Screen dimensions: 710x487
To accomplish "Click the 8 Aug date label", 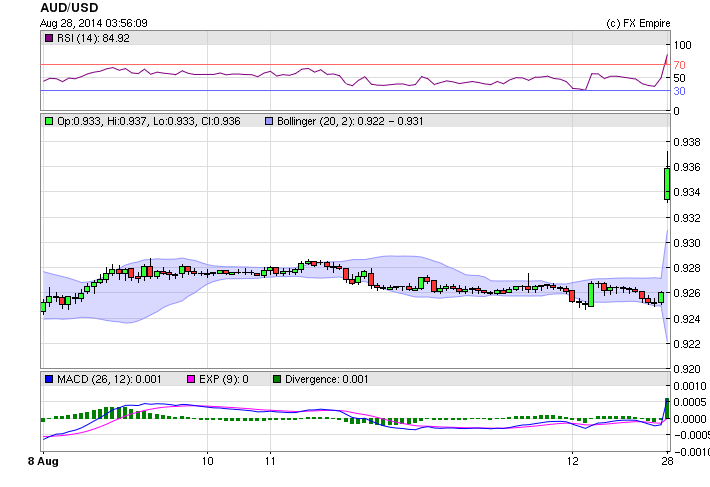I will 43,461.
